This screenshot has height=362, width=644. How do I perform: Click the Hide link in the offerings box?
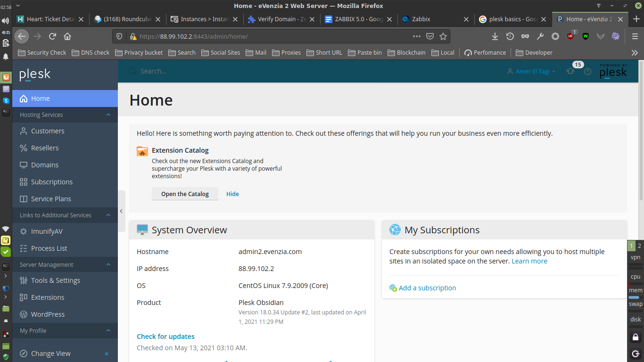tap(232, 194)
